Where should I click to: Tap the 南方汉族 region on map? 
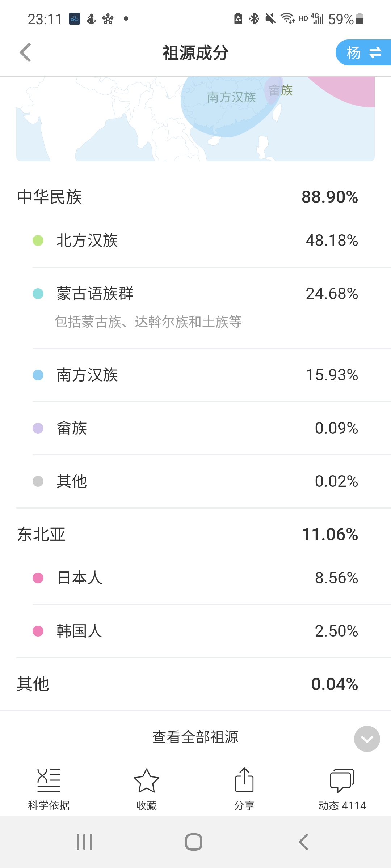click(231, 97)
